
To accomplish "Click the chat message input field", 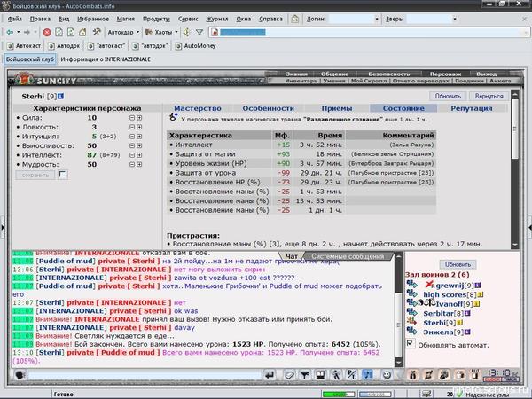I will coord(145,375).
